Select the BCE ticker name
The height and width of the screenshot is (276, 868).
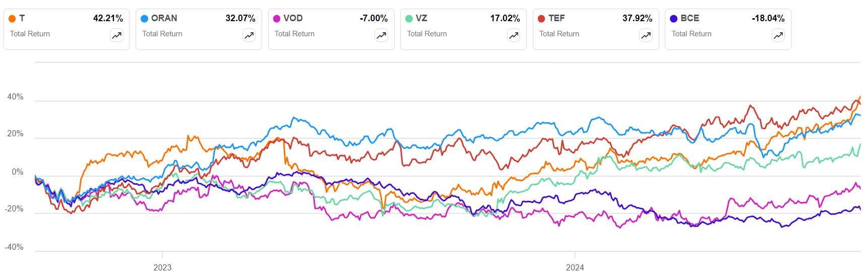click(x=690, y=18)
